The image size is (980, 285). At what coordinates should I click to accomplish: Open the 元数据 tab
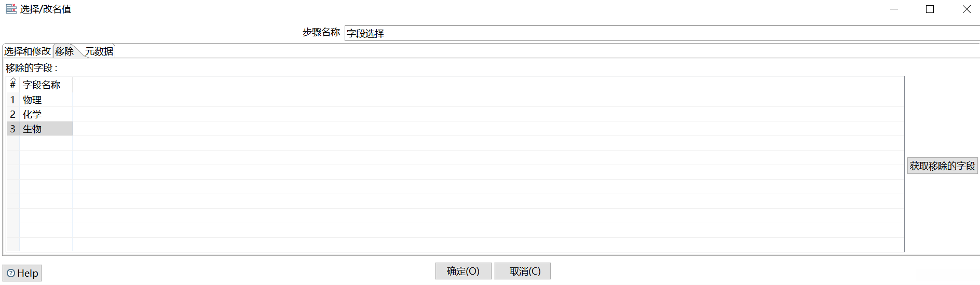[x=99, y=51]
